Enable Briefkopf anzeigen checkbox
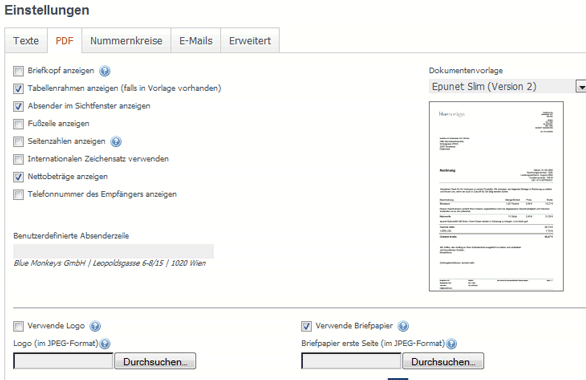This screenshot has width=586, height=380. point(18,71)
